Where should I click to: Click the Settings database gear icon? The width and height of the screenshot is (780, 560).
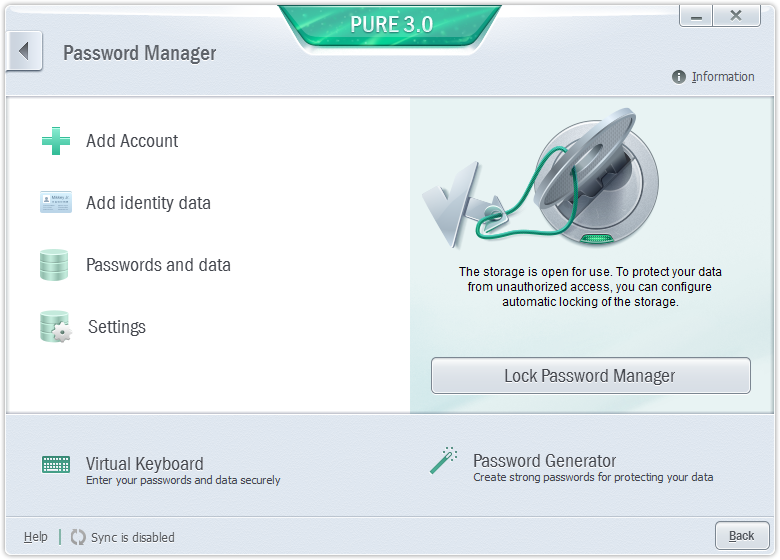(x=55, y=327)
